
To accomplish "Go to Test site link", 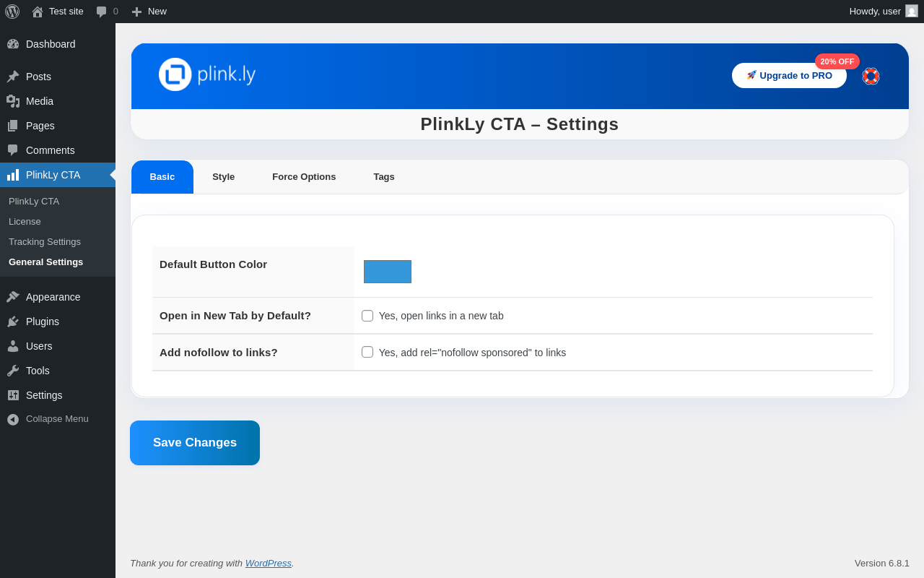I will point(66,12).
